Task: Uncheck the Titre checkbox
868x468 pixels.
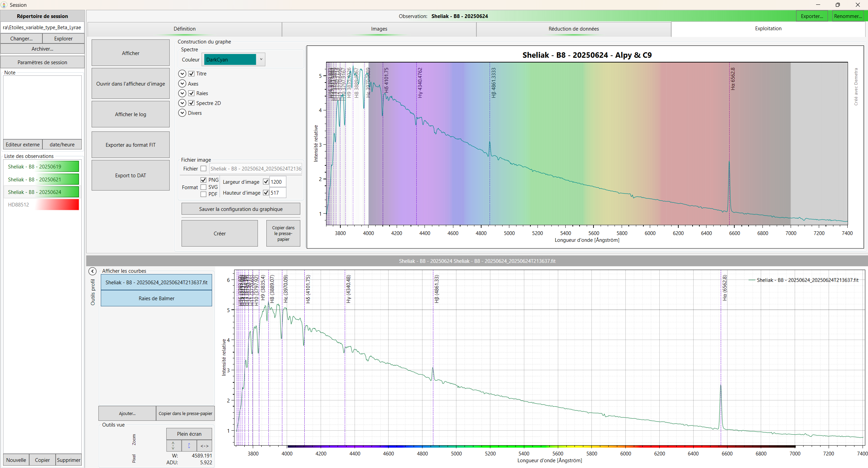Action: [191, 74]
